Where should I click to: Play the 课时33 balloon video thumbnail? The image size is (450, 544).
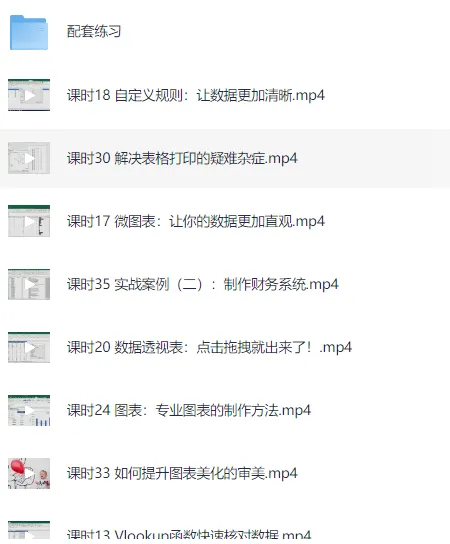click(29, 474)
